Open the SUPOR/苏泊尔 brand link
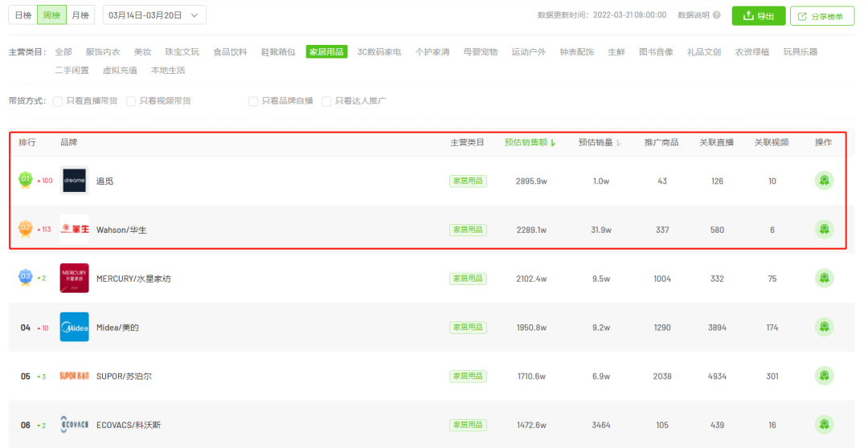This screenshot has width=868, height=448. click(x=124, y=376)
